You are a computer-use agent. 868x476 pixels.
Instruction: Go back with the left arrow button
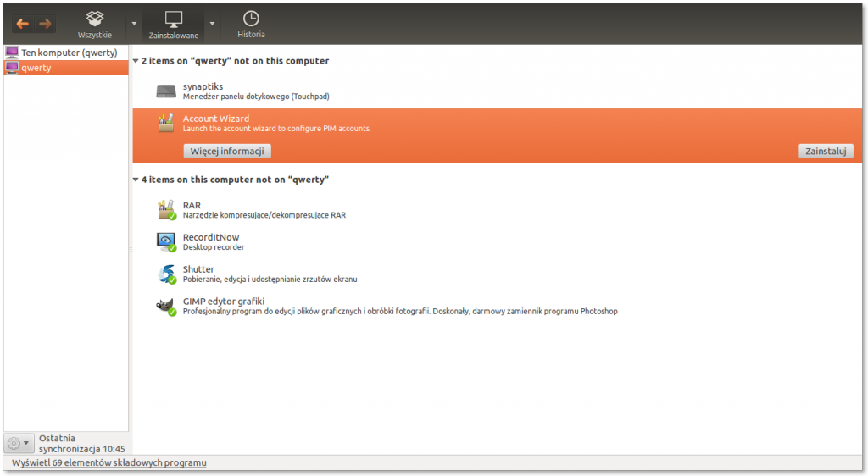point(23,24)
